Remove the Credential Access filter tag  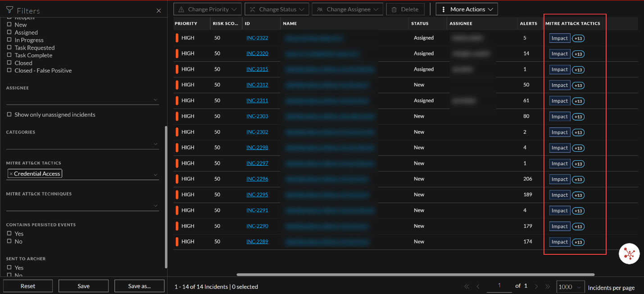pos(11,173)
